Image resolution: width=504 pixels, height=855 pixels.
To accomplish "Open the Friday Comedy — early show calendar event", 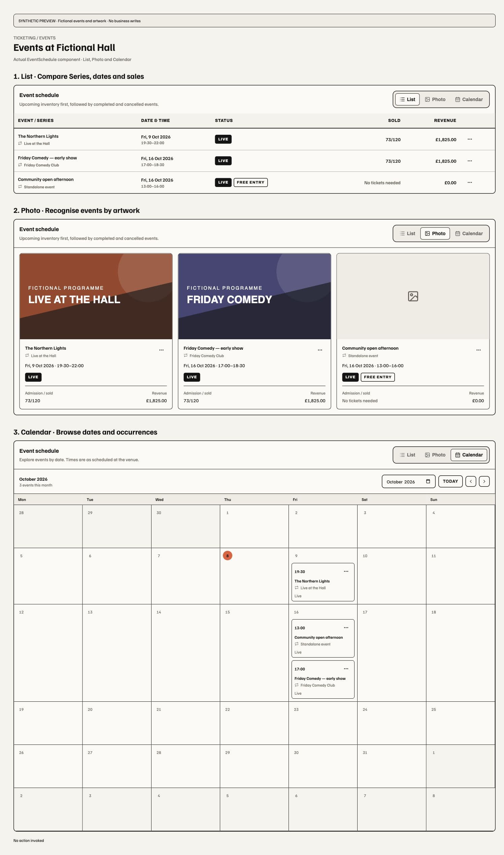I will coord(323,679).
